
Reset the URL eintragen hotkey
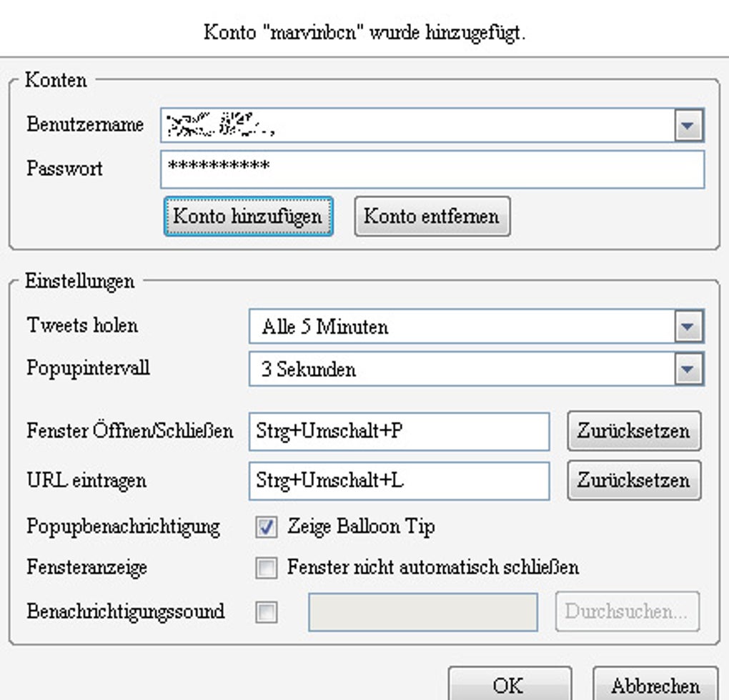[x=633, y=480]
